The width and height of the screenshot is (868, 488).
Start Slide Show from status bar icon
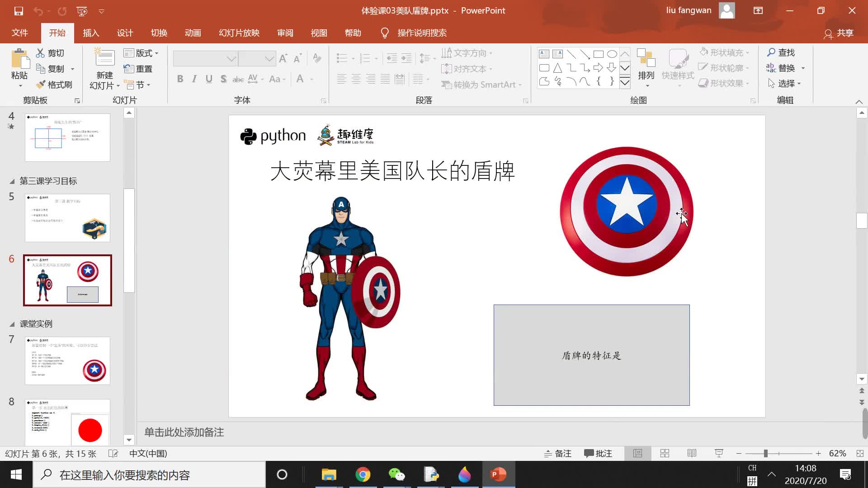point(719,454)
